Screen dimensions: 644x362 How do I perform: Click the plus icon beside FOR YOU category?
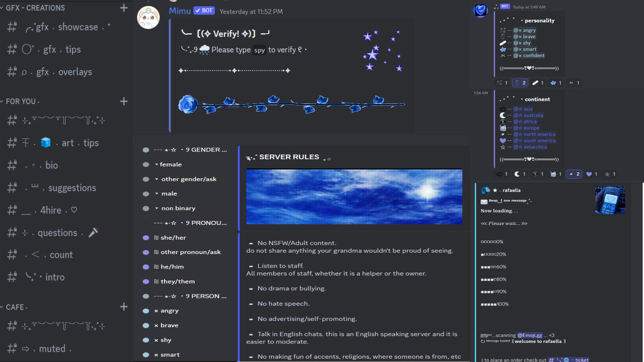click(x=124, y=101)
